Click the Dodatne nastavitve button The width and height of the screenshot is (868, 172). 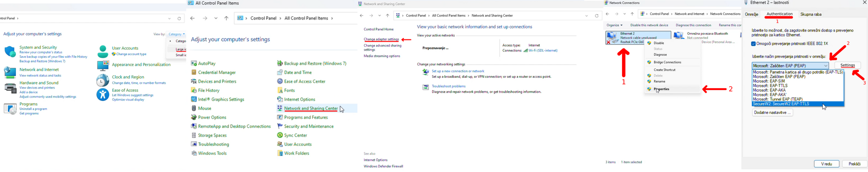(x=772, y=113)
